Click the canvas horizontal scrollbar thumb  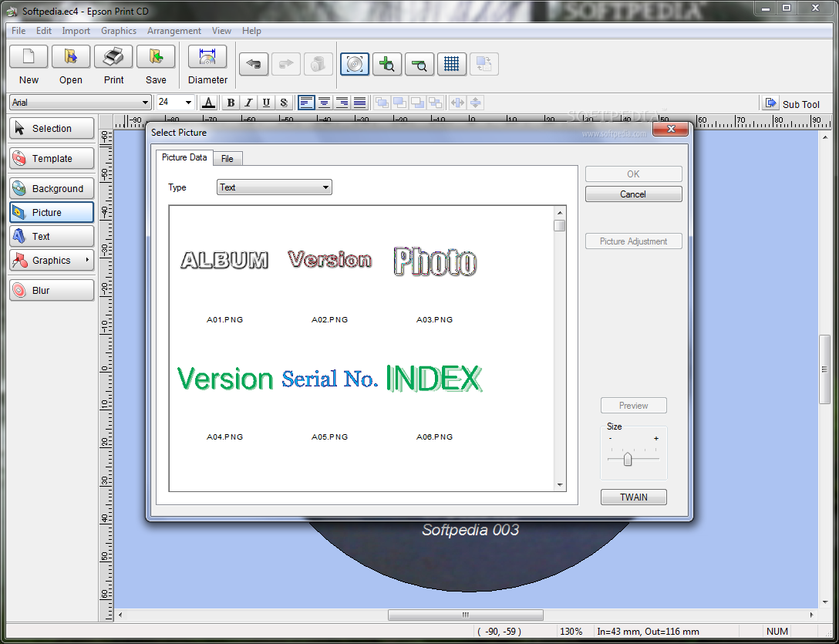(466, 615)
